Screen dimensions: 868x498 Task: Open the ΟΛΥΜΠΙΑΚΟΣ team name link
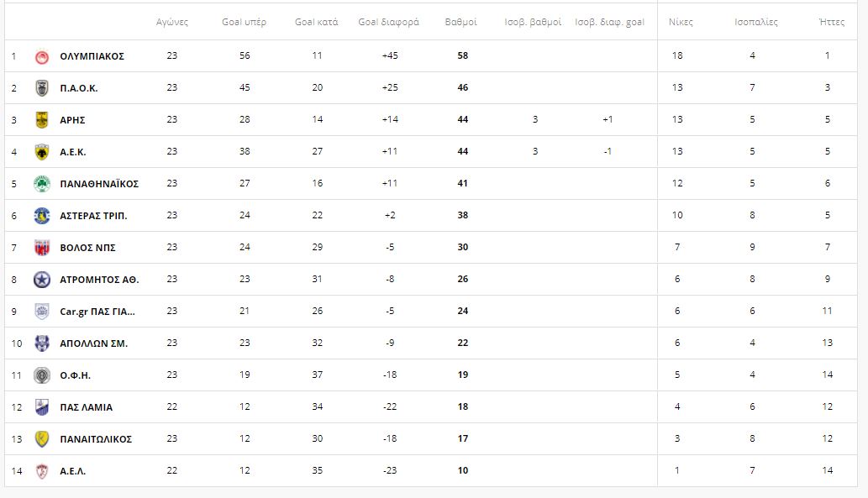(x=92, y=56)
